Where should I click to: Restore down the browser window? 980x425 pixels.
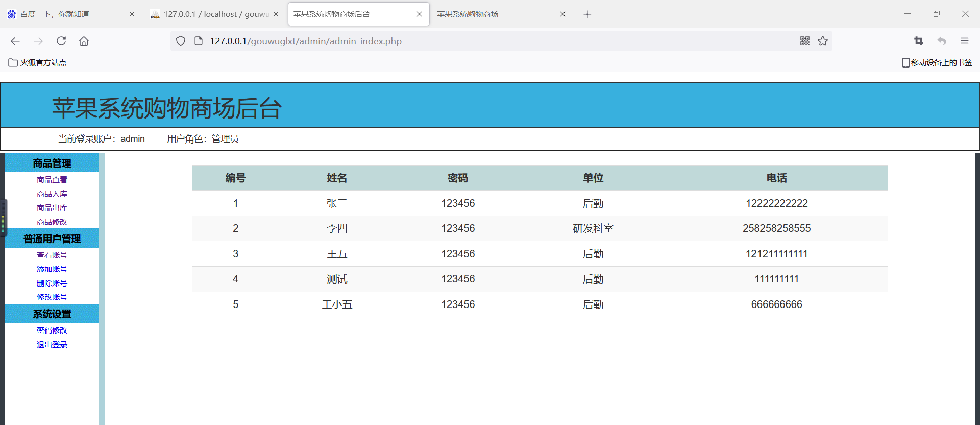coord(937,14)
